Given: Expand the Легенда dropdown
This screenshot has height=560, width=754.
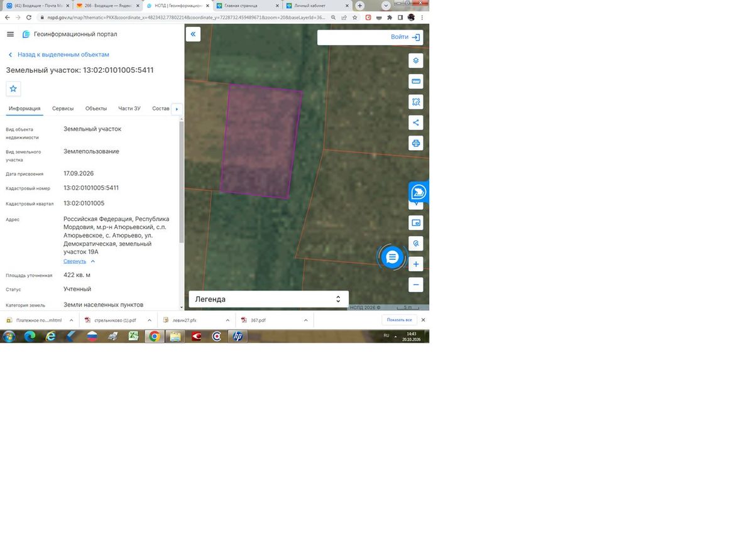Looking at the screenshot, I should click(268, 299).
